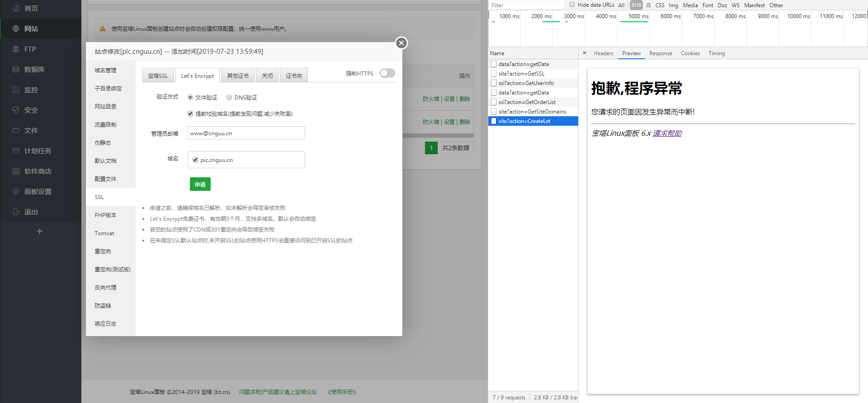Click the plus icon below sidebar menu
The width and height of the screenshot is (868, 403).
click(40, 231)
